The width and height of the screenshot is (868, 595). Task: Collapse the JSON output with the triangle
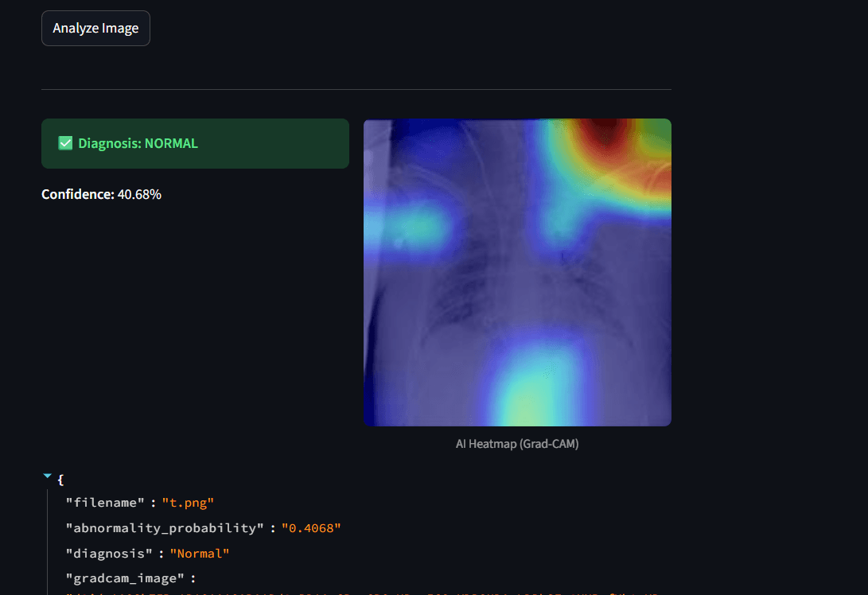click(48, 476)
